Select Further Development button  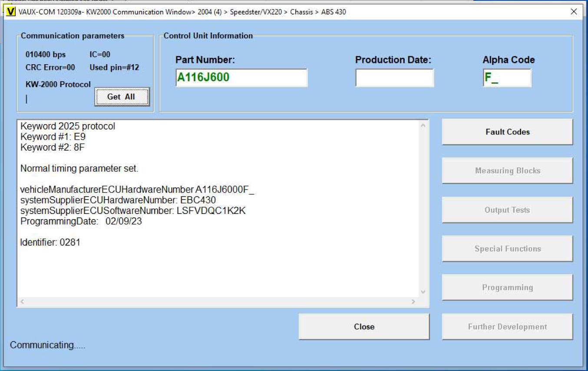507,327
